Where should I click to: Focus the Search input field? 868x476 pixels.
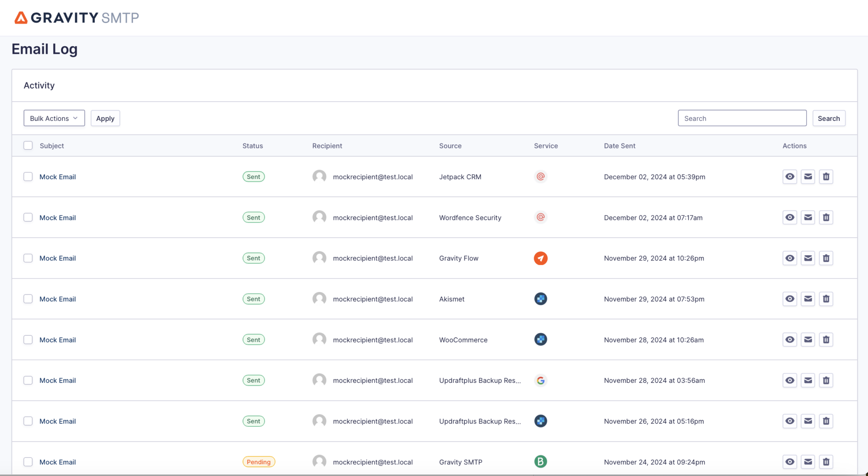(742, 118)
